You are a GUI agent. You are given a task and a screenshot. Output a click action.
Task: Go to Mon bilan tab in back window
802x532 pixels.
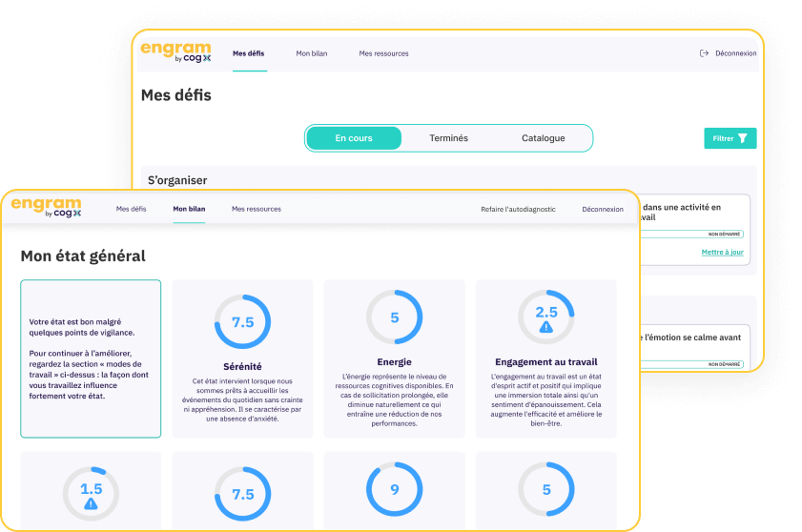(x=311, y=53)
